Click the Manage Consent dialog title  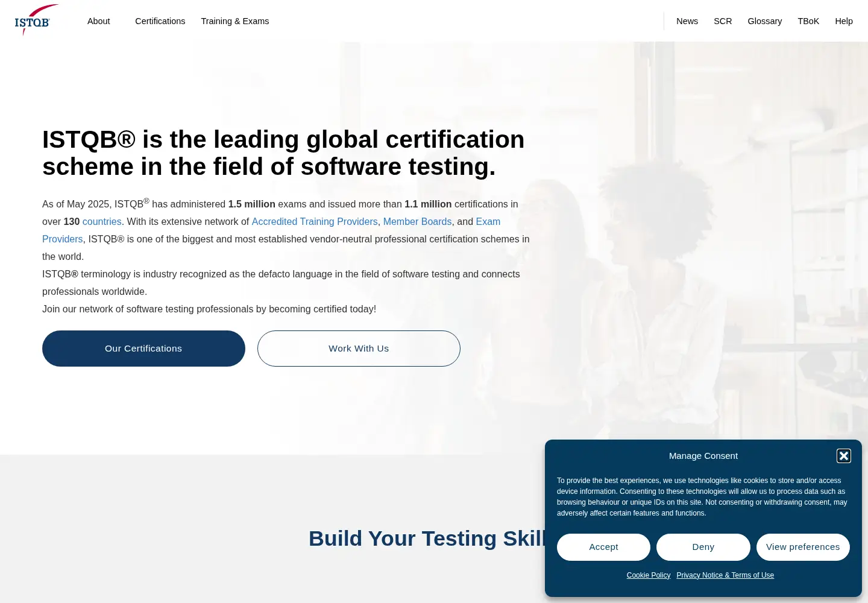pos(703,456)
